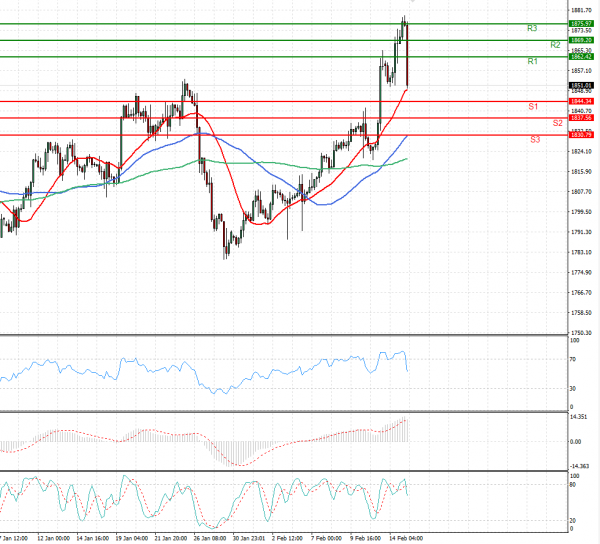
Task: Select the green 1869.20 price tag
Action: coord(581,40)
